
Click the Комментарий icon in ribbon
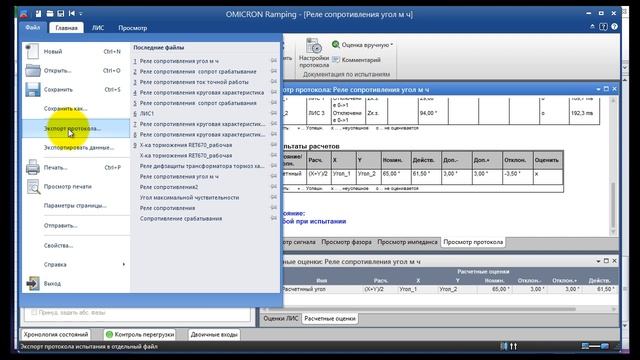click(336, 60)
